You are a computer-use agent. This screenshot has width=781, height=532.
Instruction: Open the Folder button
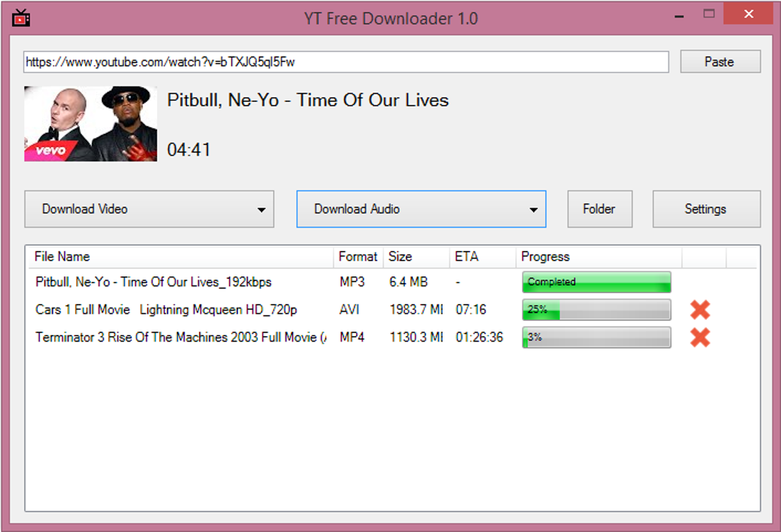(600, 209)
